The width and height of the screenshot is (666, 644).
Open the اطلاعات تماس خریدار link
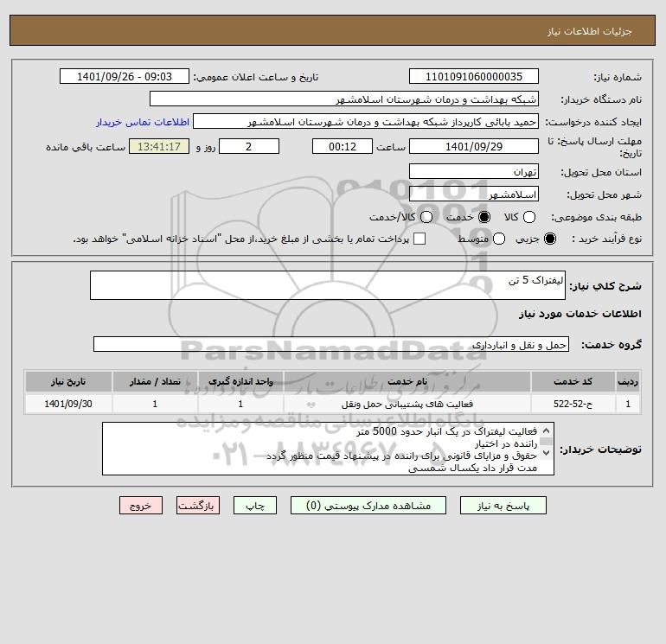143,122
